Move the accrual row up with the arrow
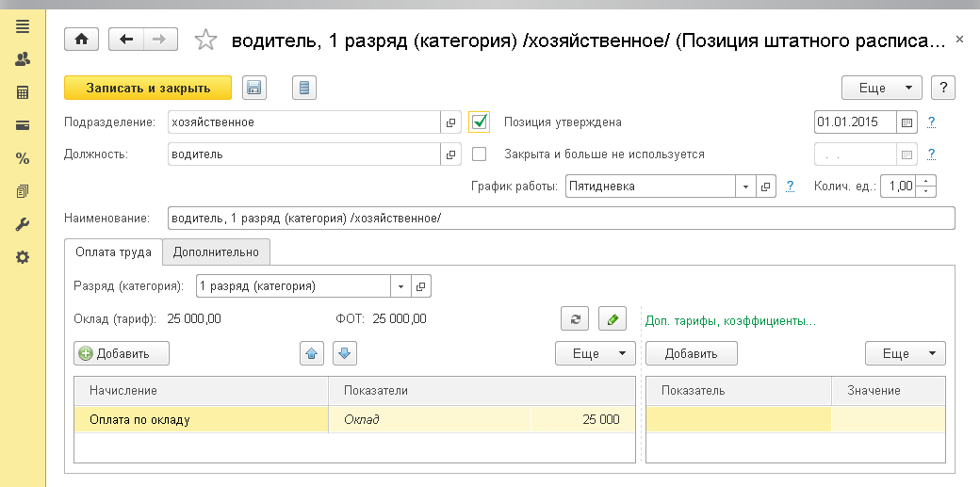This screenshot has width=980, height=487. pos(313,353)
